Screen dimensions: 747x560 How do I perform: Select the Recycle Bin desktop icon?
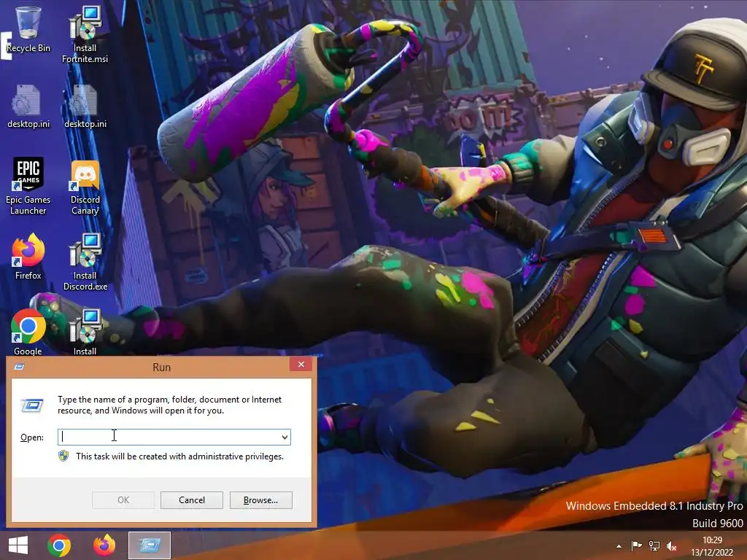tap(28, 29)
